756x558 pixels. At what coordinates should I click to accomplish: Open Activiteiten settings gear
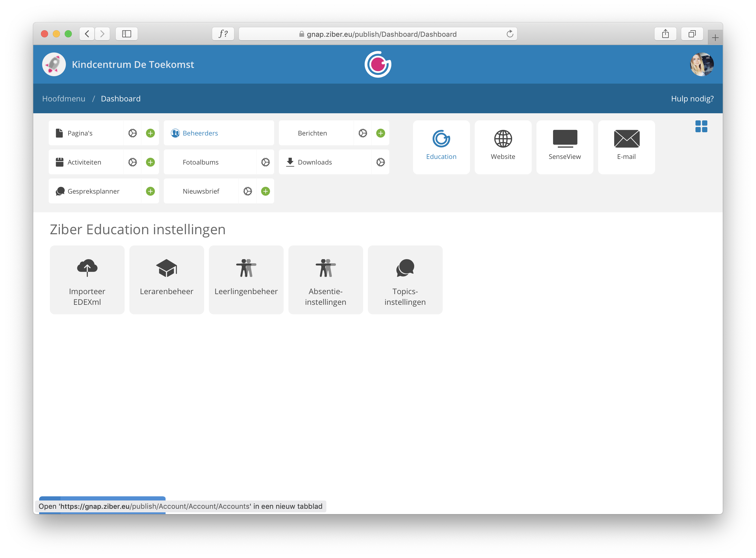point(132,162)
